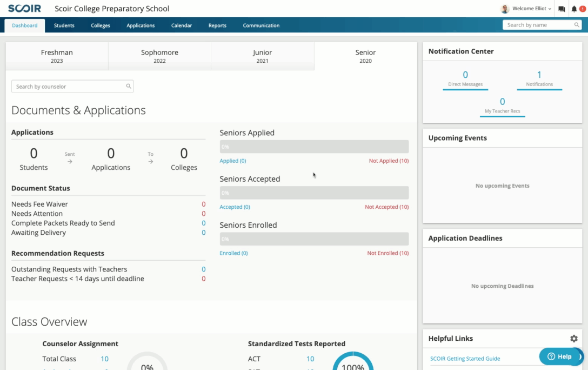
Task: Open the chat messages icon
Action: (x=562, y=9)
